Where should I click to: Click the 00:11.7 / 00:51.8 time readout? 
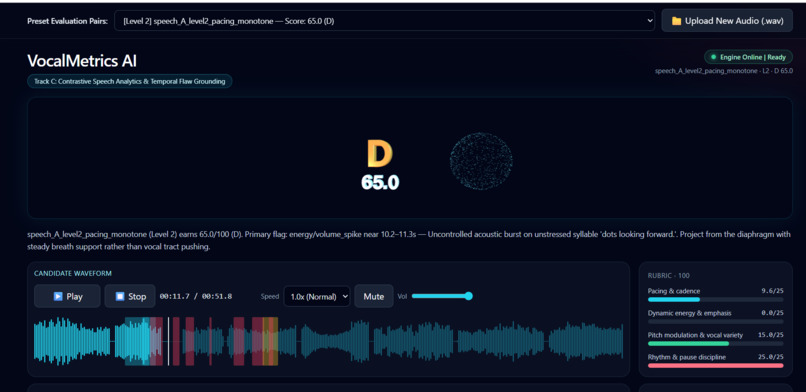tap(196, 296)
